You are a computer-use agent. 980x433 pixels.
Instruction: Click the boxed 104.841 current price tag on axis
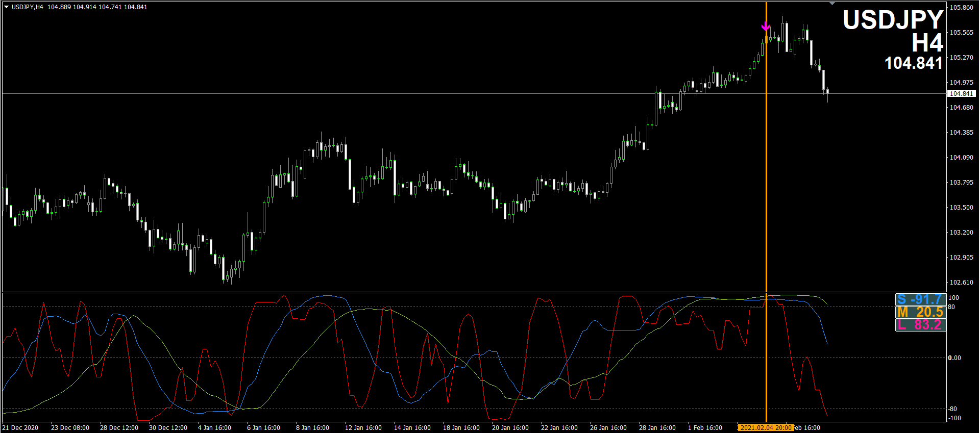click(x=962, y=94)
